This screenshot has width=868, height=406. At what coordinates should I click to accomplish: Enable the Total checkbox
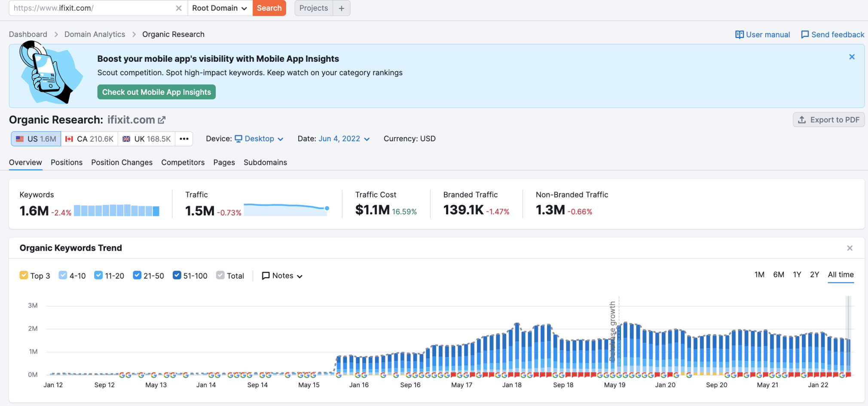coord(220,275)
